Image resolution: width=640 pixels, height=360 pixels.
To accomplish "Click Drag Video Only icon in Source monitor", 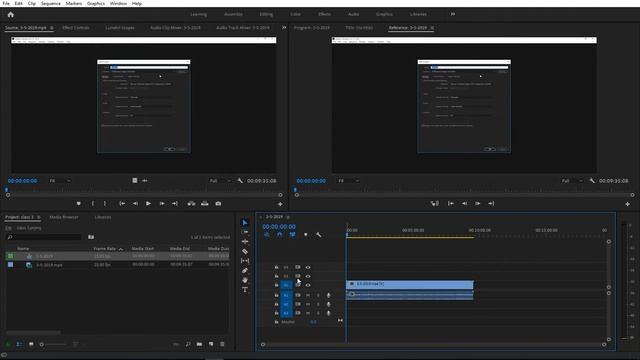I will (x=135, y=180).
